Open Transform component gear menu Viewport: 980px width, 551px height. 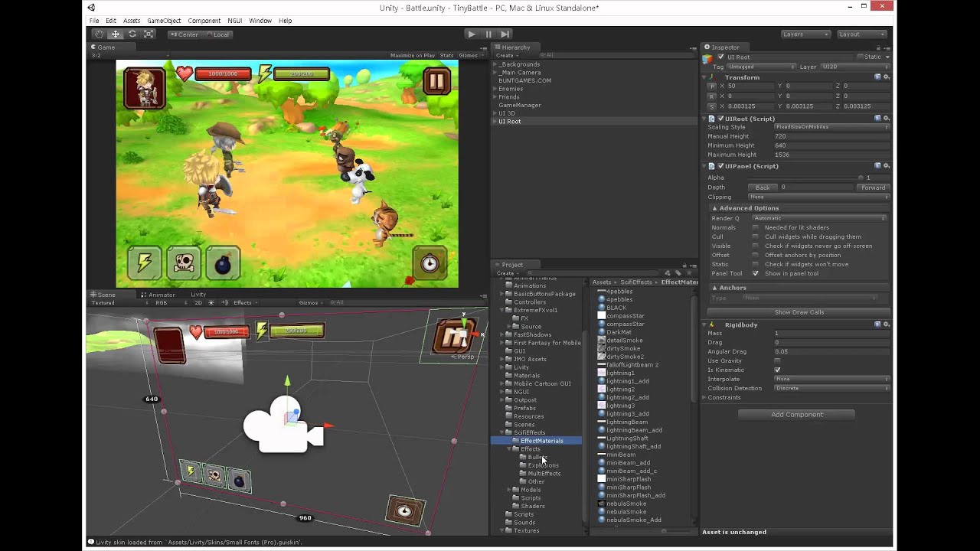click(x=887, y=77)
